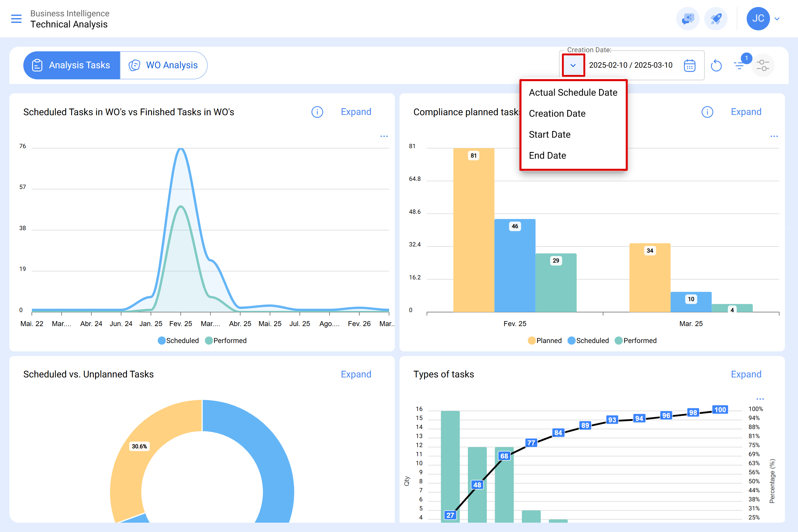Open the JC user avatar

(758, 19)
